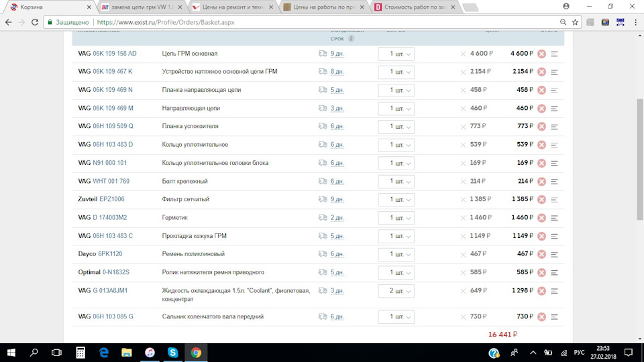Screen dimensions: 644x362
Task: Change quantity of Планка успокоителя
Action: point(396,127)
